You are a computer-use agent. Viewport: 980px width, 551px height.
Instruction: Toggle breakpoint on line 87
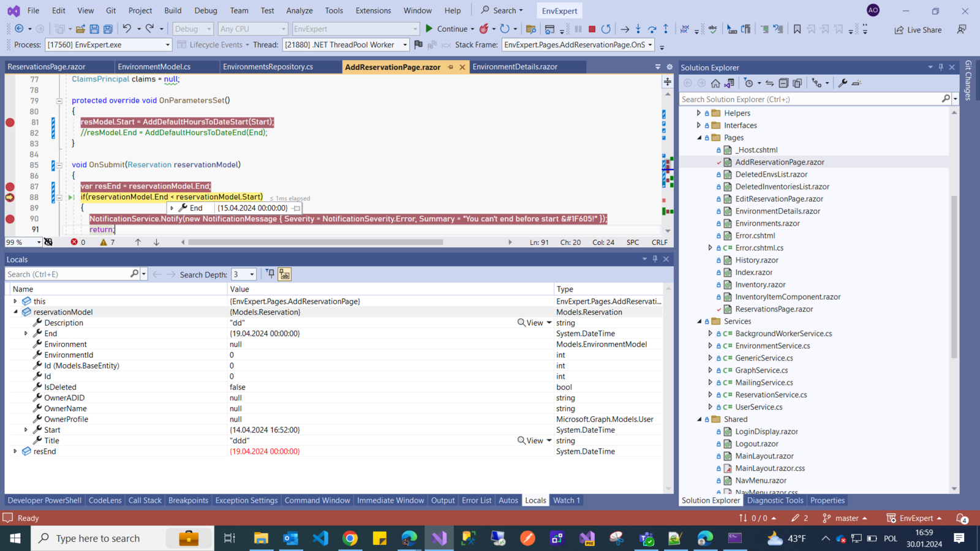(x=10, y=187)
